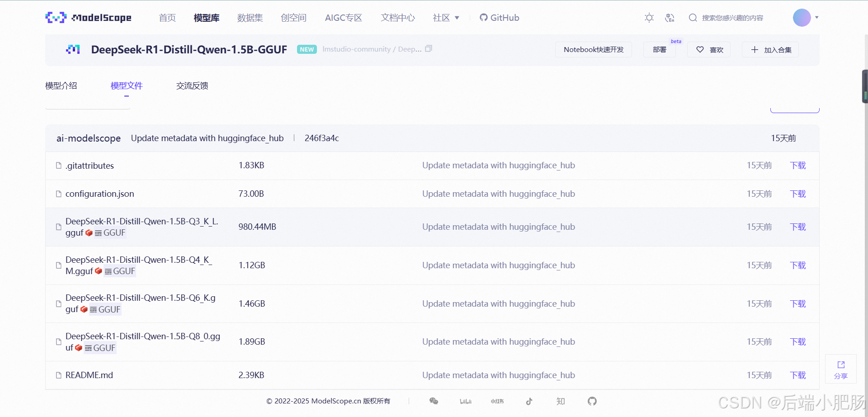This screenshot has height=417, width=868.
Task: Toggle the light/dark theme sun icon
Action: coord(649,18)
